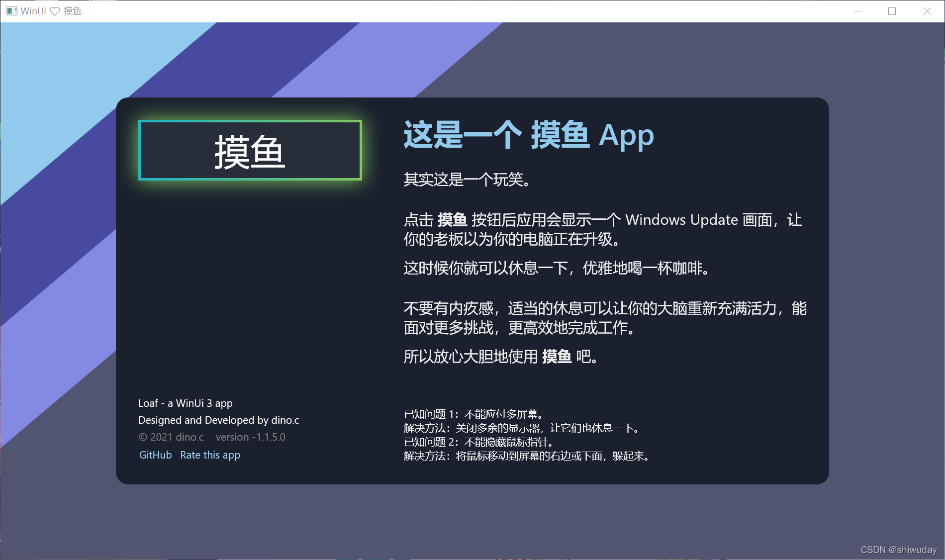Click the app icon in the title bar
The height and width of the screenshot is (560, 945).
point(11,11)
